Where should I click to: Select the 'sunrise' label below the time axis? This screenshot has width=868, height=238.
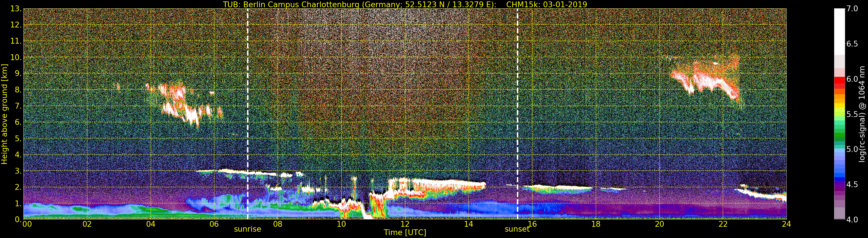pos(248,229)
